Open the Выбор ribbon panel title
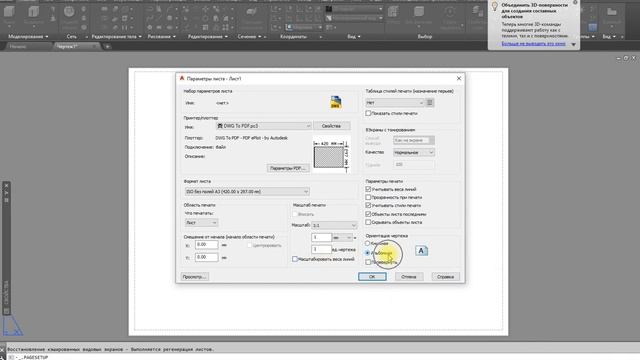The height and width of the screenshot is (360, 640). coord(424,37)
